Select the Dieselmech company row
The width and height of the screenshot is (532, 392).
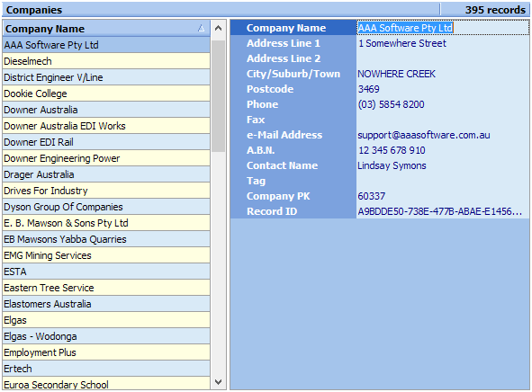106,61
